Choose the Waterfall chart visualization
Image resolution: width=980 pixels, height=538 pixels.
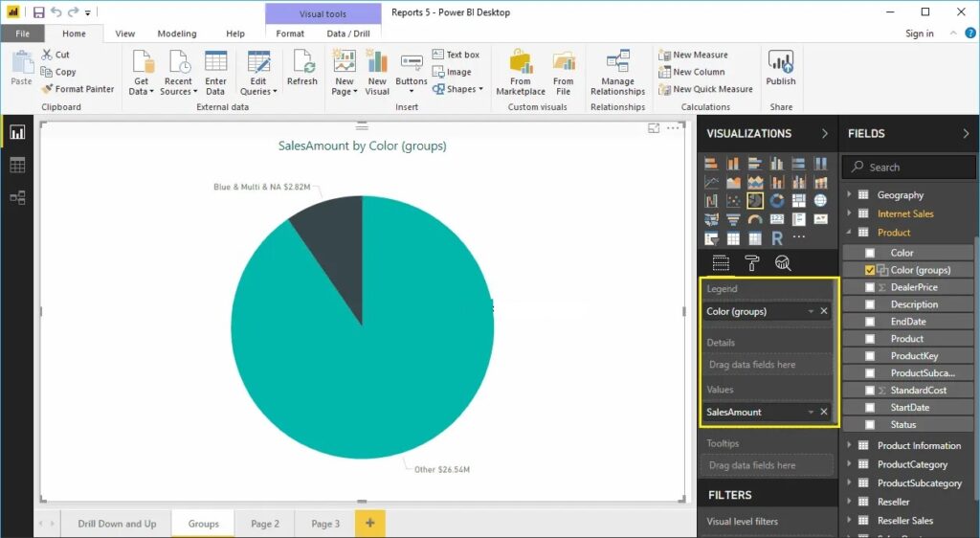711,201
